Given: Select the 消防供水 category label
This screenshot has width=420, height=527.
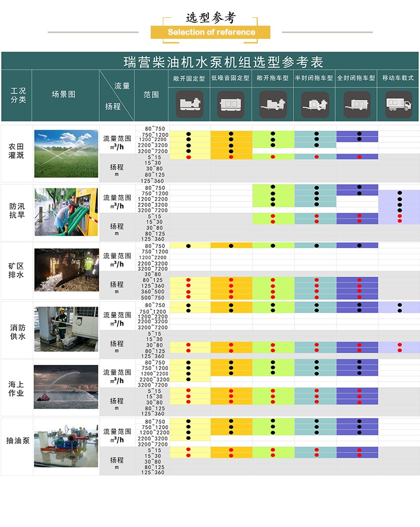Looking at the screenshot, I should (17, 332).
